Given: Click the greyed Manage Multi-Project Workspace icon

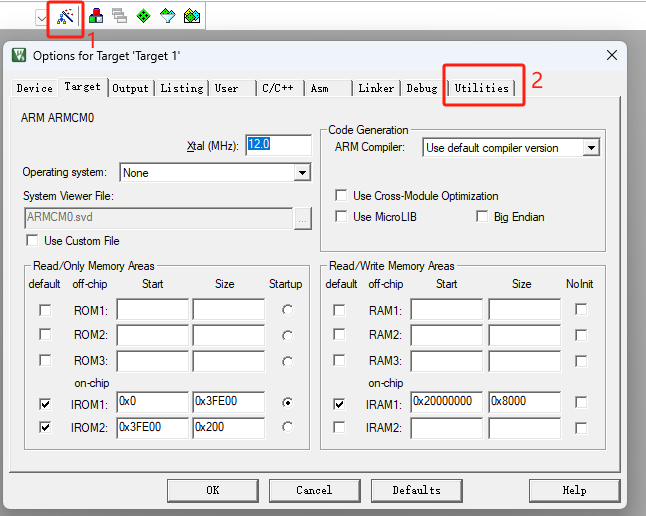Looking at the screenshot, I should pos(119,16).
